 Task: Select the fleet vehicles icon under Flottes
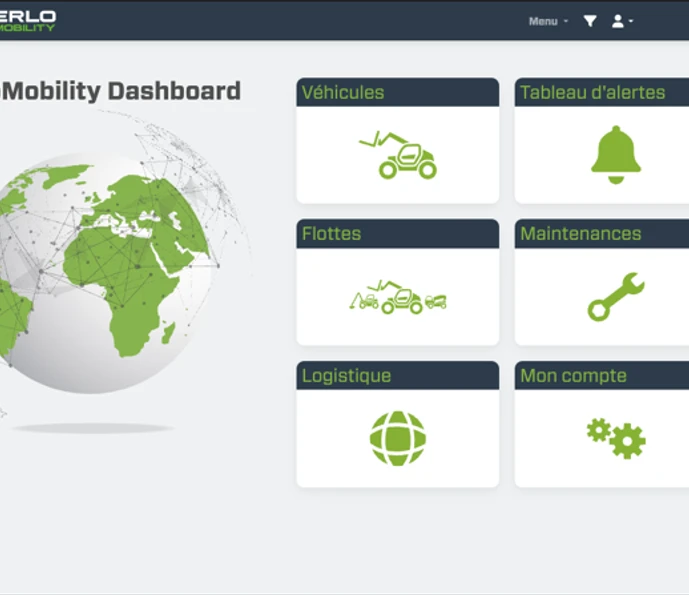[398, 297]
